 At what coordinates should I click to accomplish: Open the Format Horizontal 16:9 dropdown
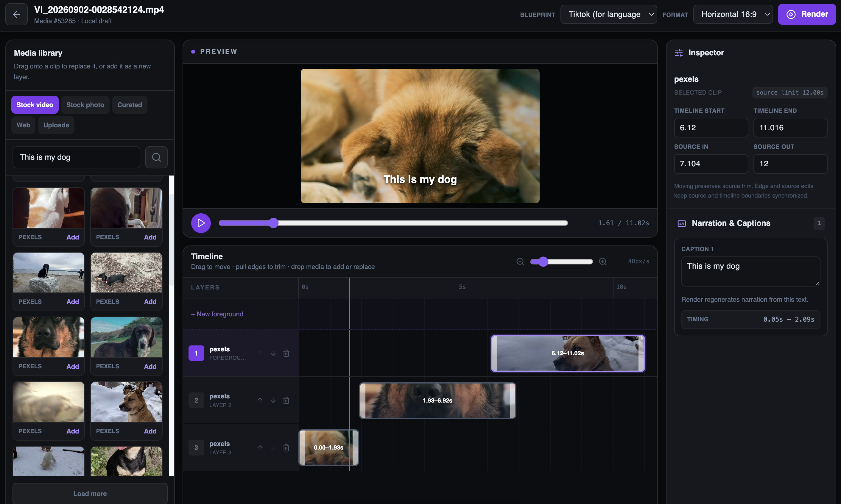click(x=733, y=14)
